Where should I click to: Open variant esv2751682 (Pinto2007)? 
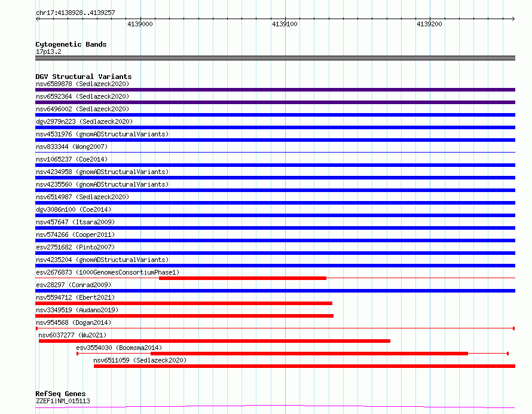(x=75, y=247)
